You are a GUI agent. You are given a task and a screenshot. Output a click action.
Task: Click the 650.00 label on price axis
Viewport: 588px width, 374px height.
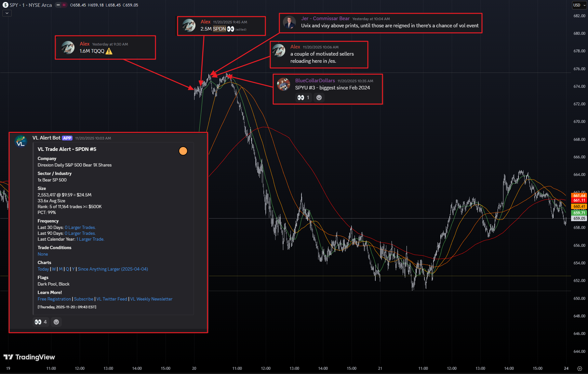click(579, 298)
